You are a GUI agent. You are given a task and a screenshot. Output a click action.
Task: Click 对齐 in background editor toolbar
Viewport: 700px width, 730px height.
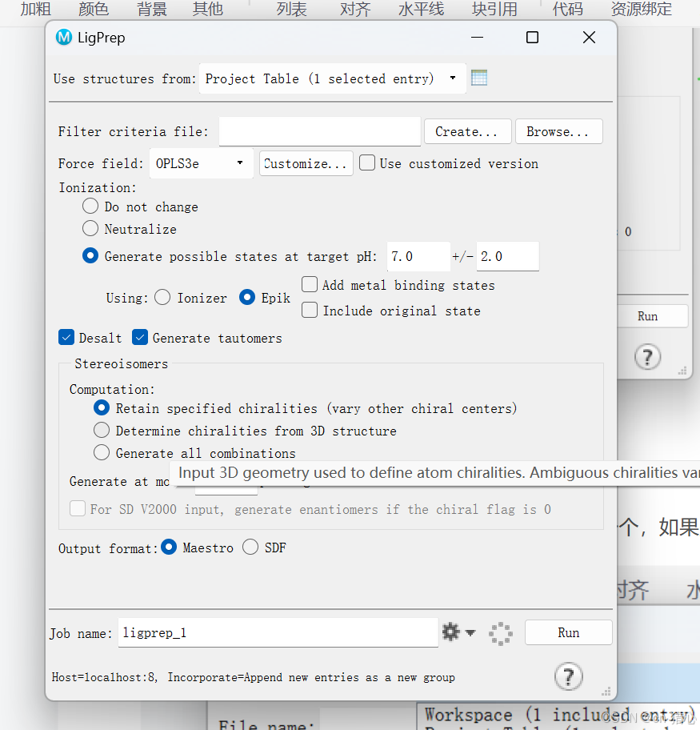(355, 9)
